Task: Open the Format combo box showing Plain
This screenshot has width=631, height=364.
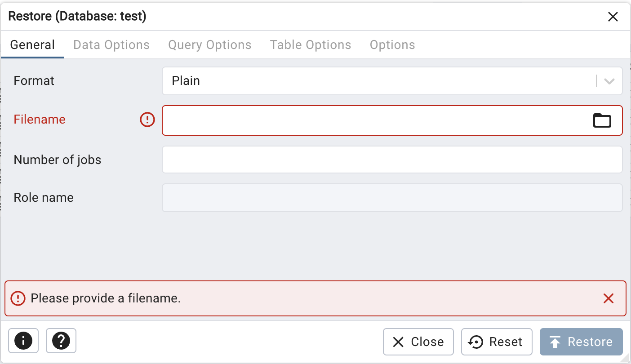Action: click(x=378, y=81)
